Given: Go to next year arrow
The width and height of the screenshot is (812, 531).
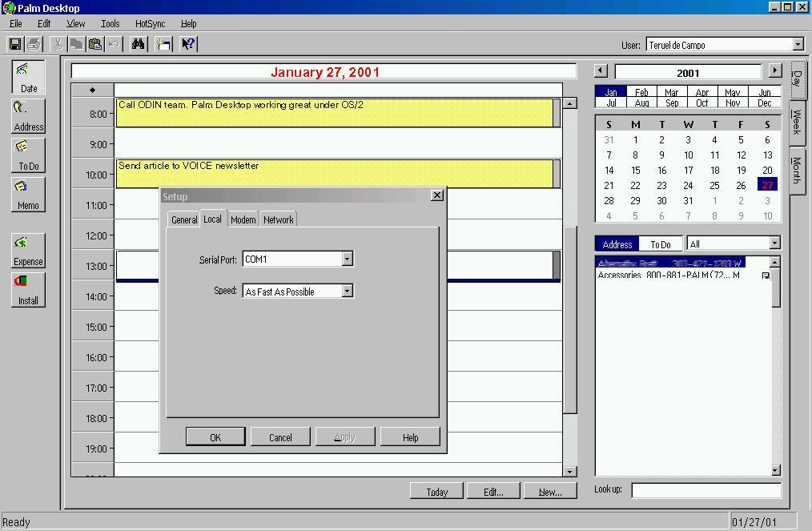Looking at the screenshot, I should click(x=775, y=70).
